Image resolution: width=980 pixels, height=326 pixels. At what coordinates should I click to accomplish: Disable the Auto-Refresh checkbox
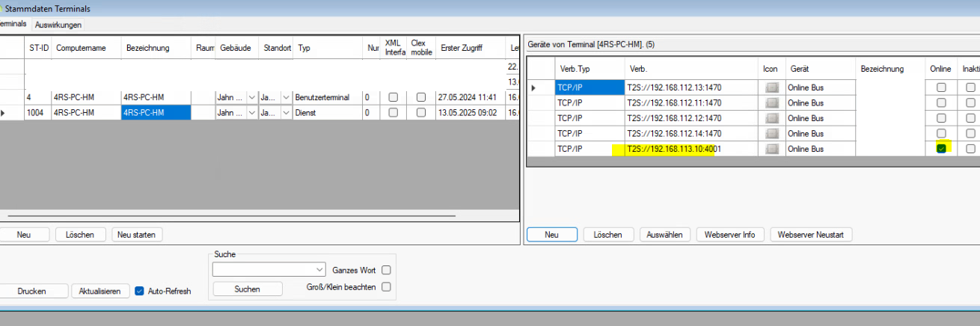pos(139,291)
